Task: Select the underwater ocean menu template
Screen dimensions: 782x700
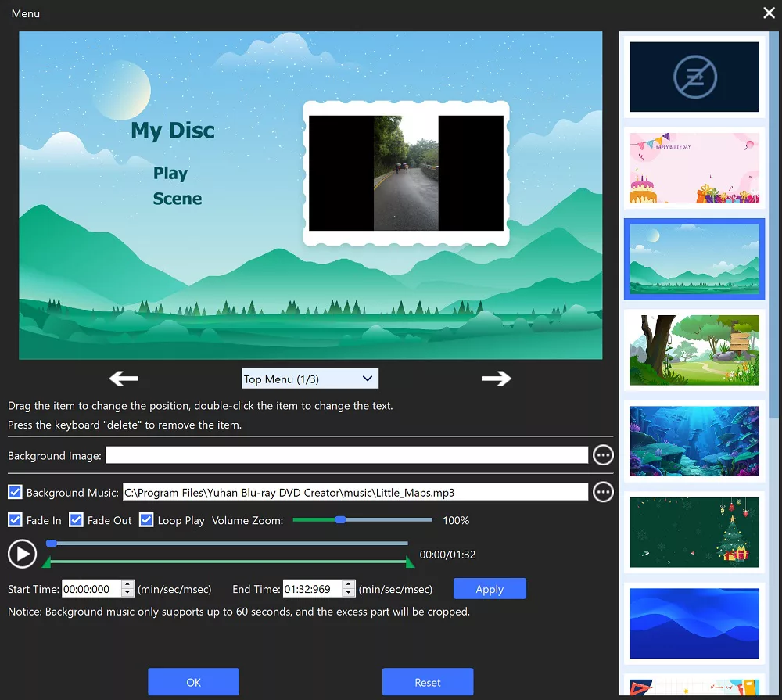Action: (x=694, y=441)
